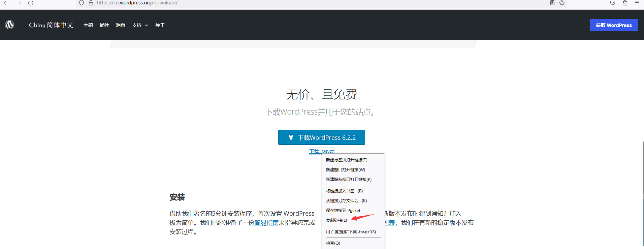This screenshot has width=644, height=249.
Task: Select 将链接加入书签...(B) menu entry
Action: pyautogui.click(x=353, y=191)
